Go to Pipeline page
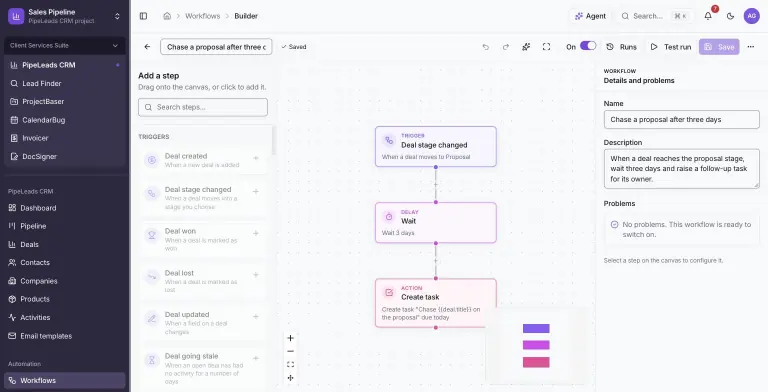This screenshot has height=392, width=768. click(64, 226)
